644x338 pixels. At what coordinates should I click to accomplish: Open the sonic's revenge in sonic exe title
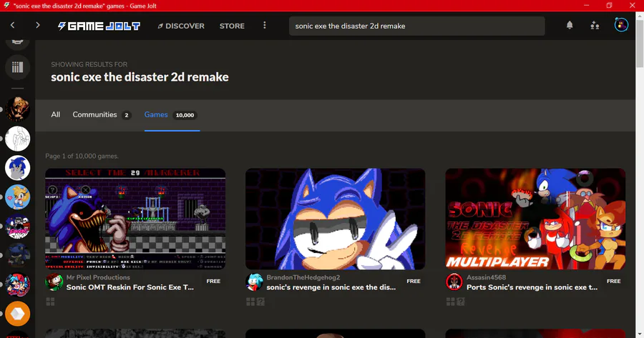tap(331, 287)
